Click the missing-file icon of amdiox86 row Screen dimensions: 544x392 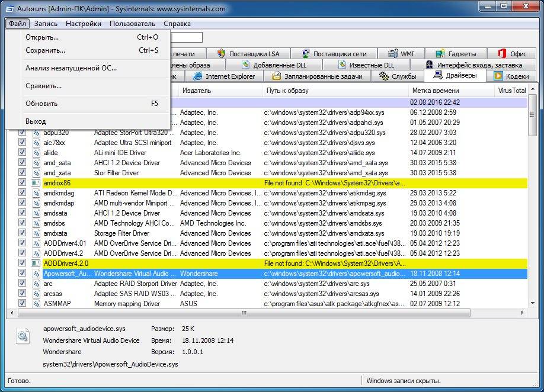(x=36, y=183)
